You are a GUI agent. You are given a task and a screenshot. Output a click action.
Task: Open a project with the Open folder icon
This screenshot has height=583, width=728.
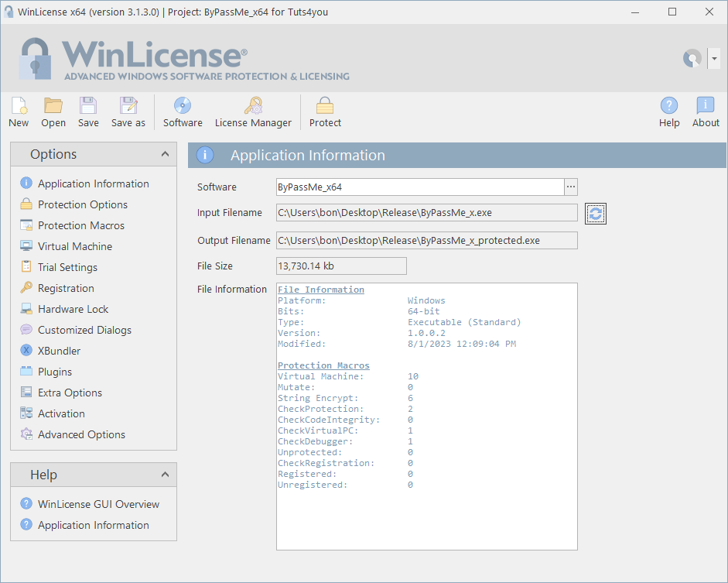(x=53, y=112)
